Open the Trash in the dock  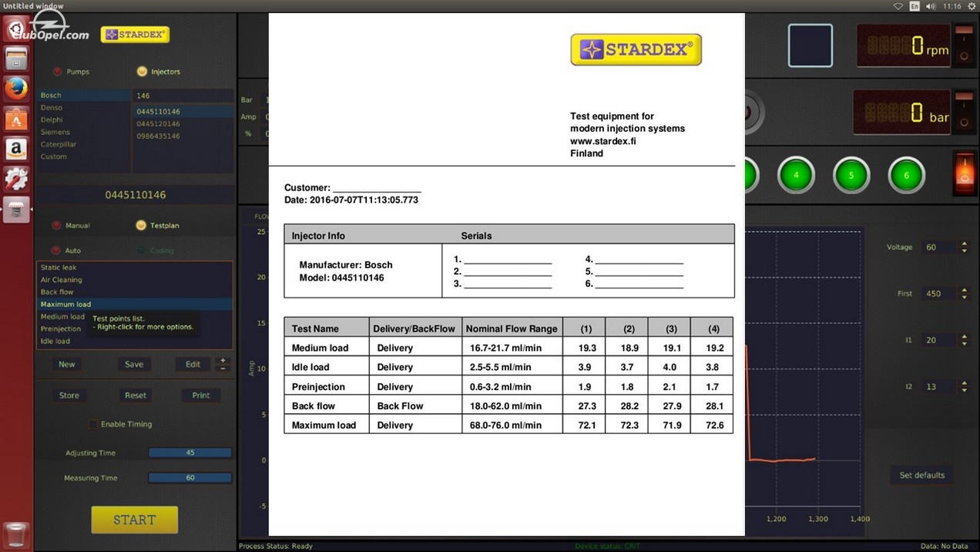pos(16,534)
